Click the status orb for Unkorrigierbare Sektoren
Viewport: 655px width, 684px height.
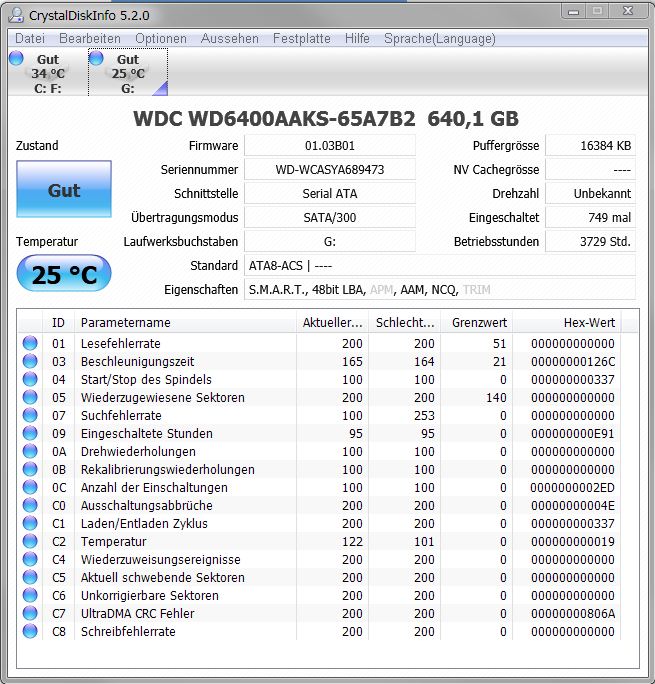[30, 595]
